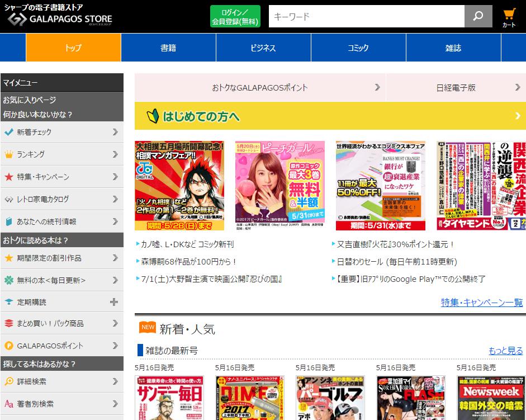
Task: Click the Aa icon beside 著者別検索
Action: pyautogui.click(x=9, y=404)
